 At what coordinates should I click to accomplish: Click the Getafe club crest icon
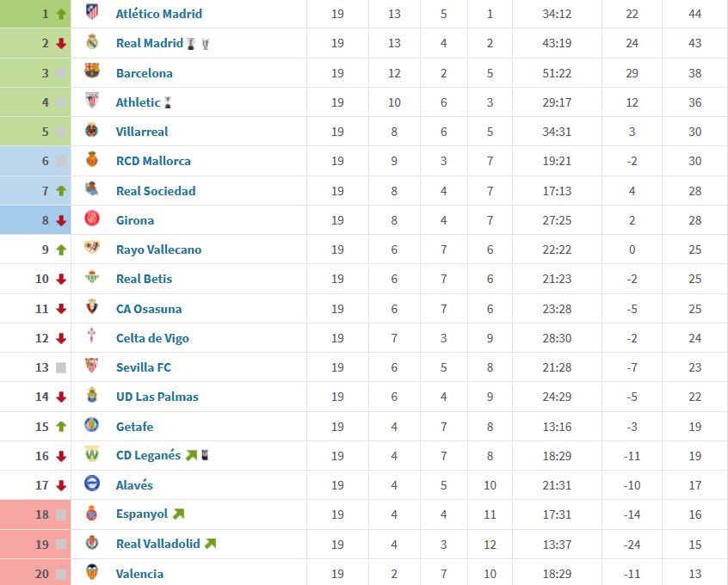[x=92, y=424]
